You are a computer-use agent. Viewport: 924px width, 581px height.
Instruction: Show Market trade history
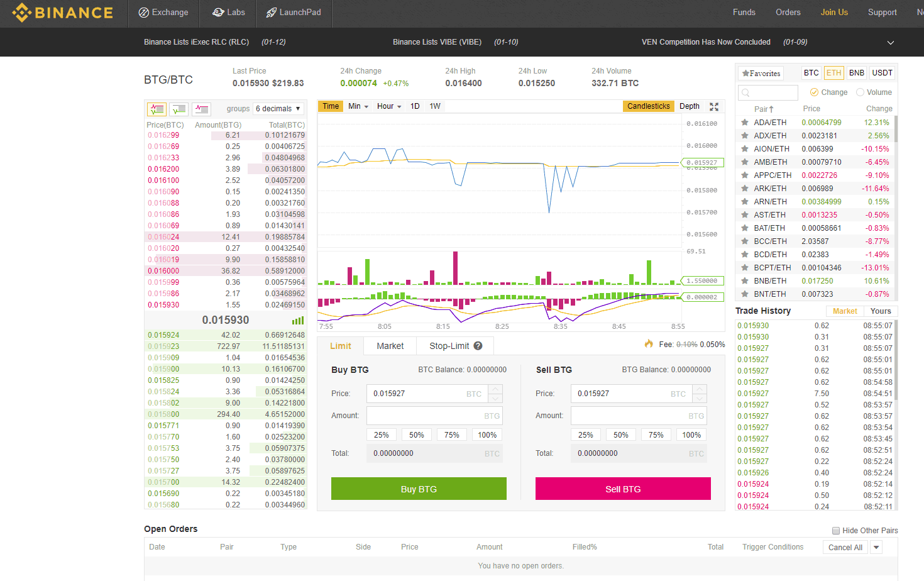(x=845, y=311)
